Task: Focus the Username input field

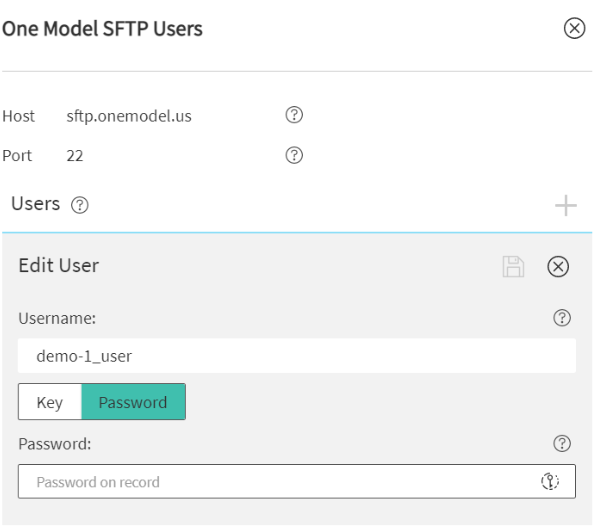Action: point(297,356)
